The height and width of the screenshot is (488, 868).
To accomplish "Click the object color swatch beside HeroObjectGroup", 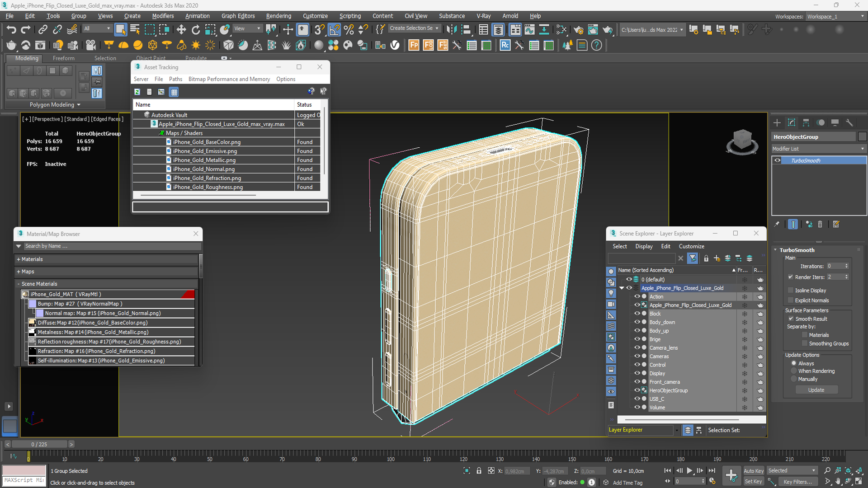I will click(x=862, y=136).
